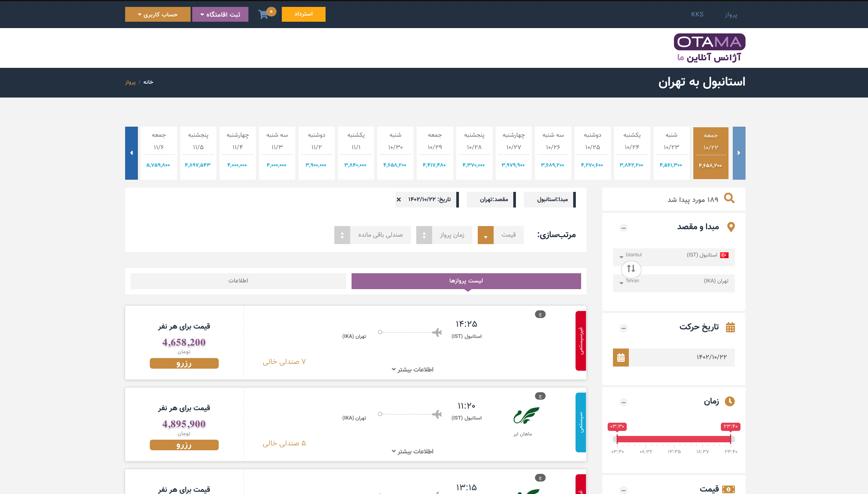The height and width of the screenshot is (494, 868).
Task: Click the calendar icon beside departure date
Action: coord(621,358)
